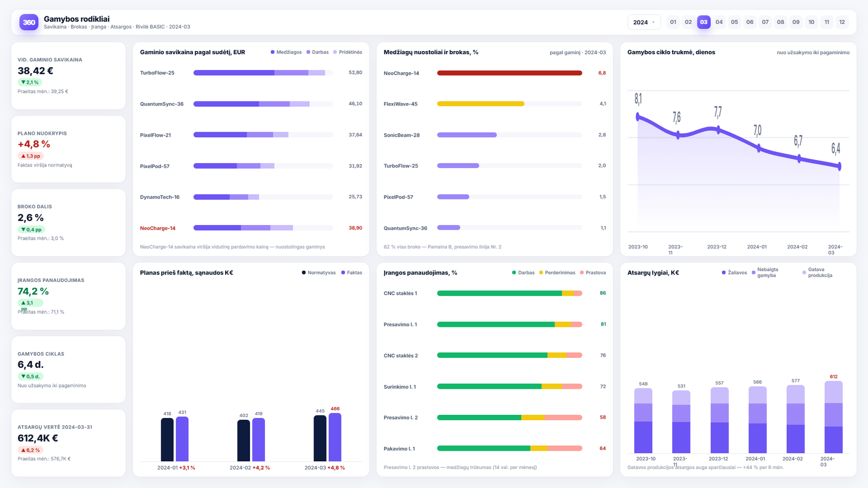
Task: Click the 7,0 data point on cycle chart
Action: tap(758, 148)
